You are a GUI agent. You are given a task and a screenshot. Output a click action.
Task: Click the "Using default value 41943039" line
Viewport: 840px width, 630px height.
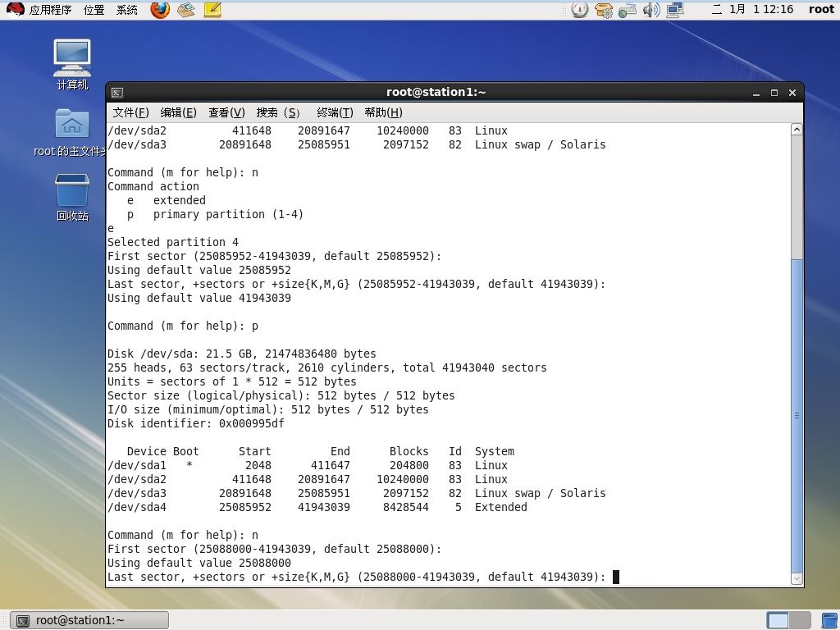point(199,298)
